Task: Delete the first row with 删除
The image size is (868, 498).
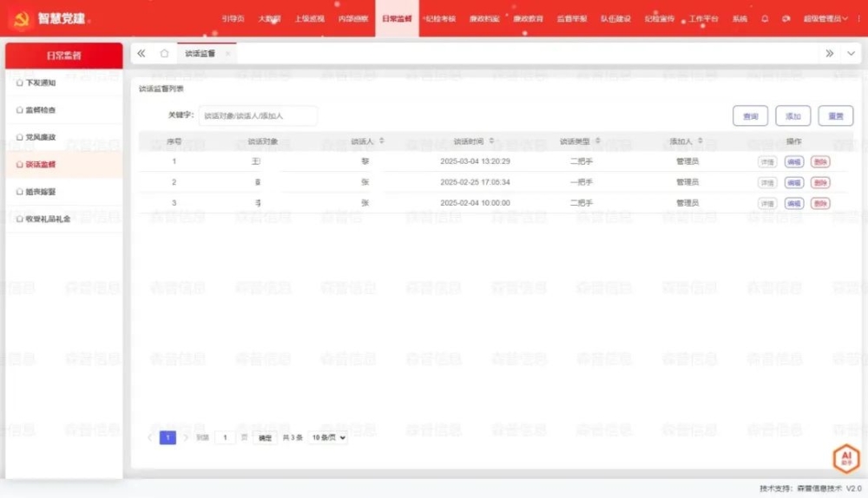Action: (819, 161)
